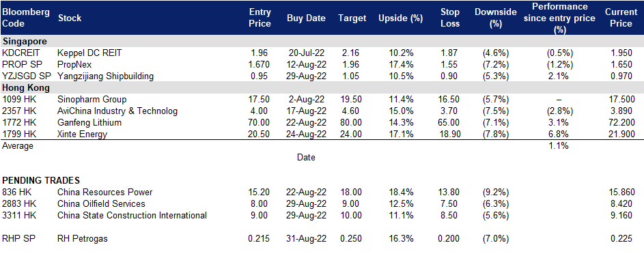The height and width of the screenshot is (256, 644).
Task: Select the Keppel DC REIT stock name
Action: click(x=89, y=53)
